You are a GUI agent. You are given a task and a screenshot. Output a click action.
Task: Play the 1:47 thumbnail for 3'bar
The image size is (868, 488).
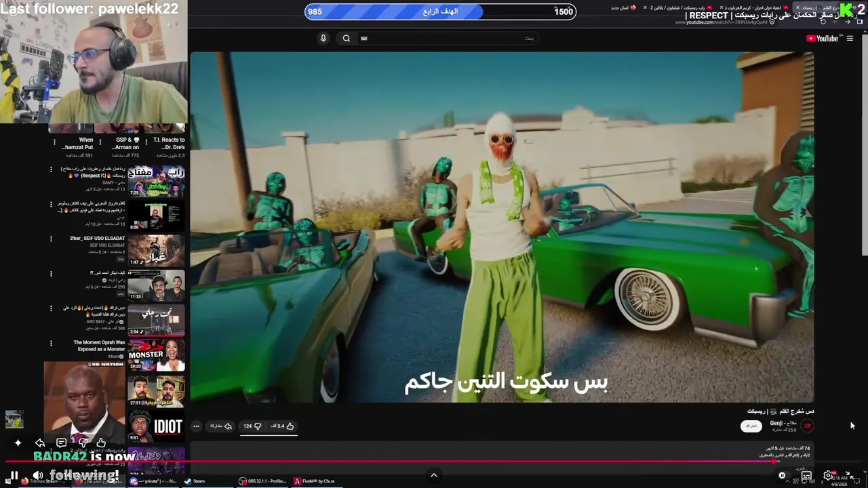(x=156, y=251)
